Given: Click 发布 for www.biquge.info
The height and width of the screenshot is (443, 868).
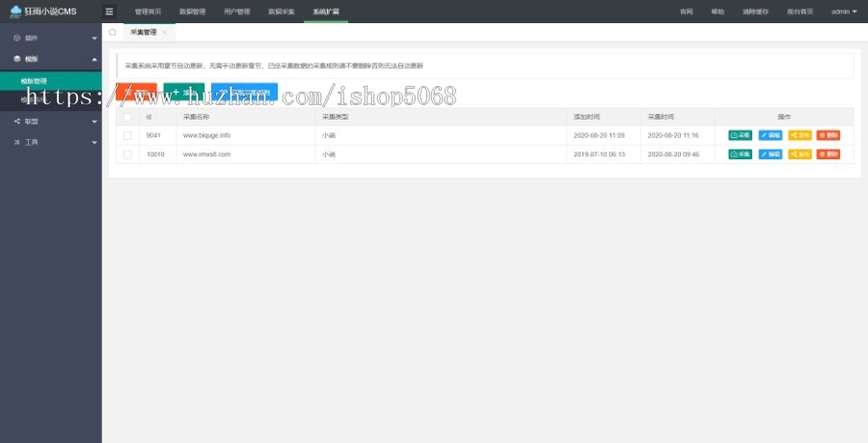Looking at the screenshot, I should [x=800, y=135].
